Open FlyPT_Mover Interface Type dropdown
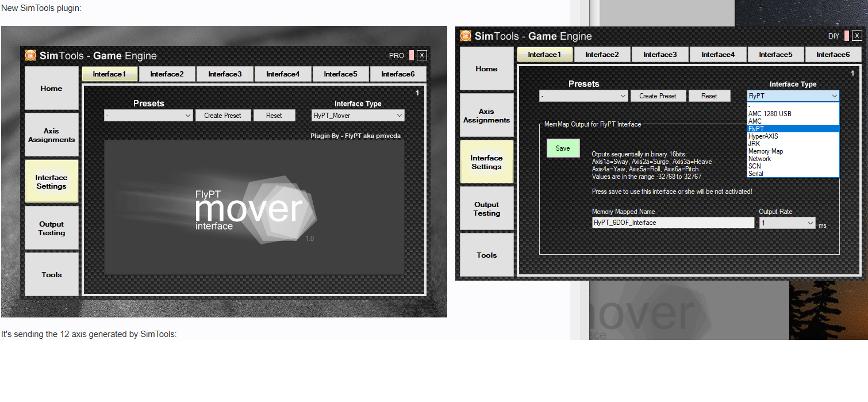The image size is (868, 402). coord(358,116)
